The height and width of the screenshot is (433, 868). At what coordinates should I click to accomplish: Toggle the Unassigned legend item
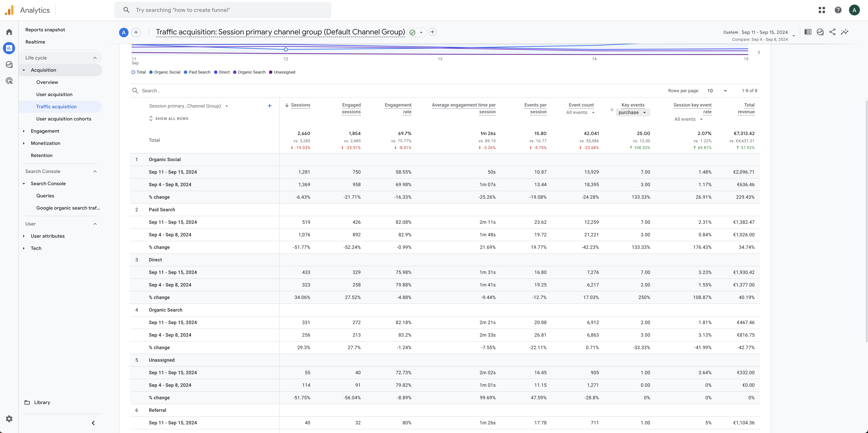[282, 72]
